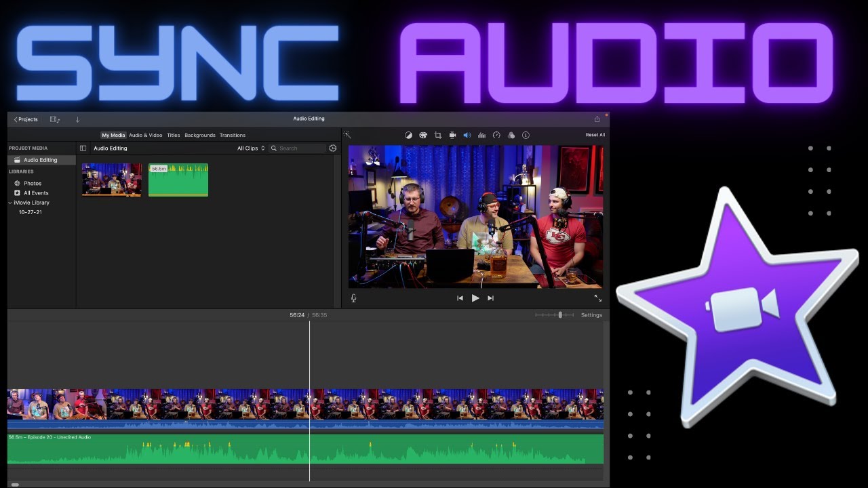Click the magic wand auto-enhance icon
The height and width of the screenshot is (488, 868).
click(347, 135)
